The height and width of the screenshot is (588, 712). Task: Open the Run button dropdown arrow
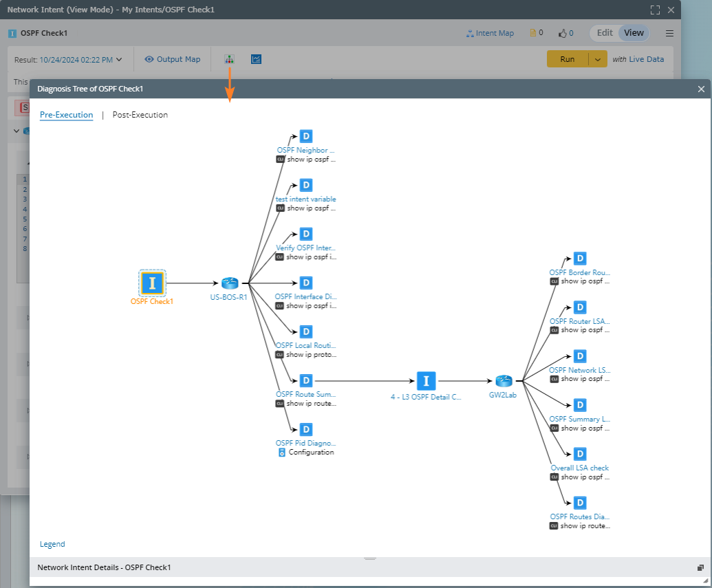pos(598,59)
